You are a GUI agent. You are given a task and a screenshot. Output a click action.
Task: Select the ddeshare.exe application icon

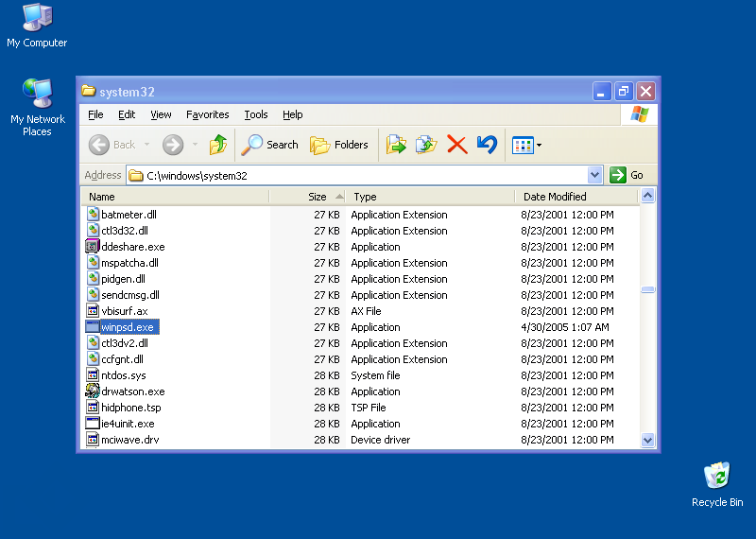pyautogui.click(x=92, y=246)
